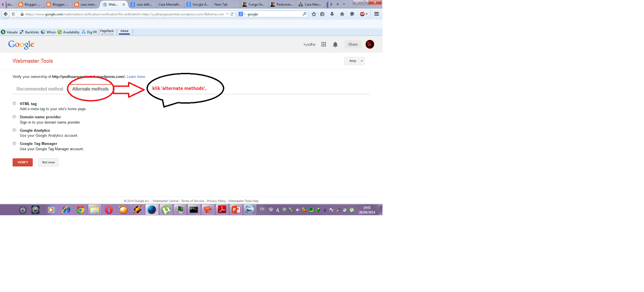The height and width of the screenshot is (292, 644).
Task: Switch to the New Tab browser tab
Action: (225, 4)
